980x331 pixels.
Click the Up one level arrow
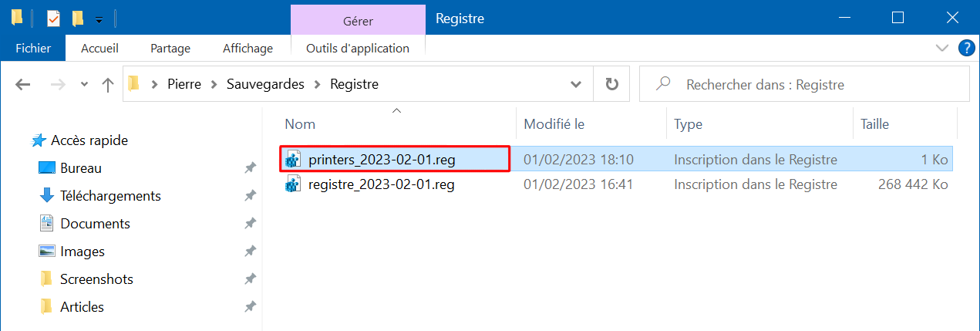(x=108, y=85)
